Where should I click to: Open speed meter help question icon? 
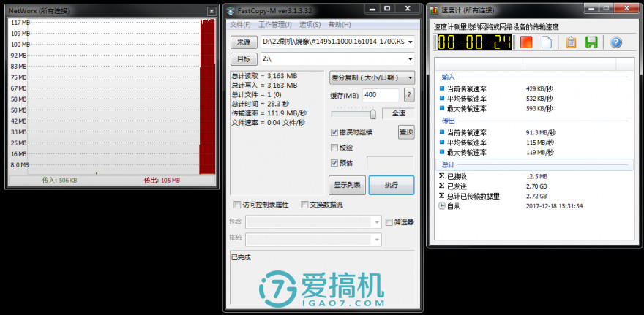(615, 42)
